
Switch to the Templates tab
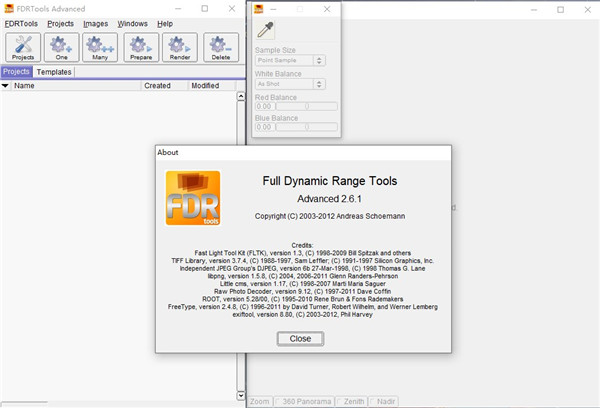click(x=54, y=72)
